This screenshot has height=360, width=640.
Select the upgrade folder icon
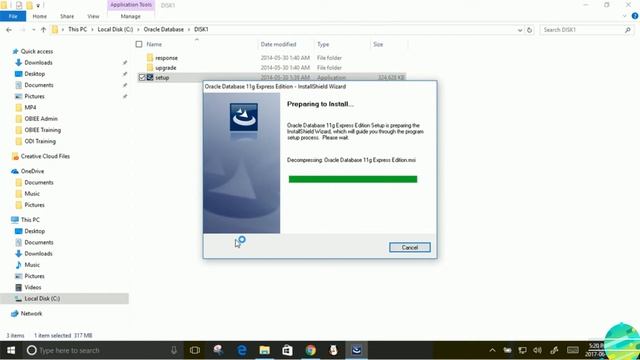pos(150,67)
